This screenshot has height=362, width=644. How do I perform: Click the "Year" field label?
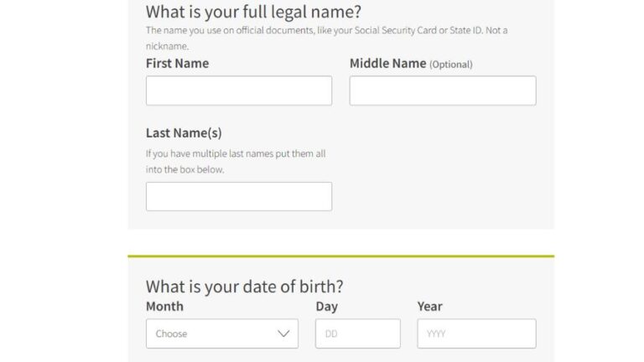tap(429, 307)
